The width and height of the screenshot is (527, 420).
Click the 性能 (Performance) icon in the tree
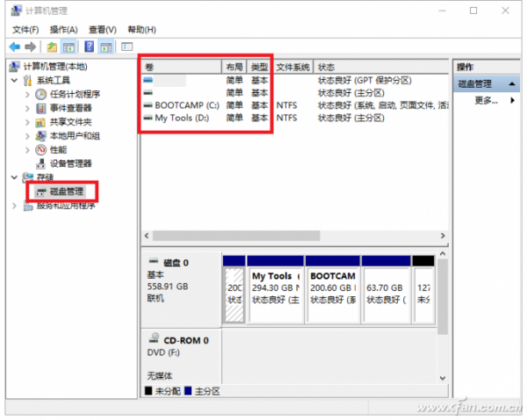(40, 150)
